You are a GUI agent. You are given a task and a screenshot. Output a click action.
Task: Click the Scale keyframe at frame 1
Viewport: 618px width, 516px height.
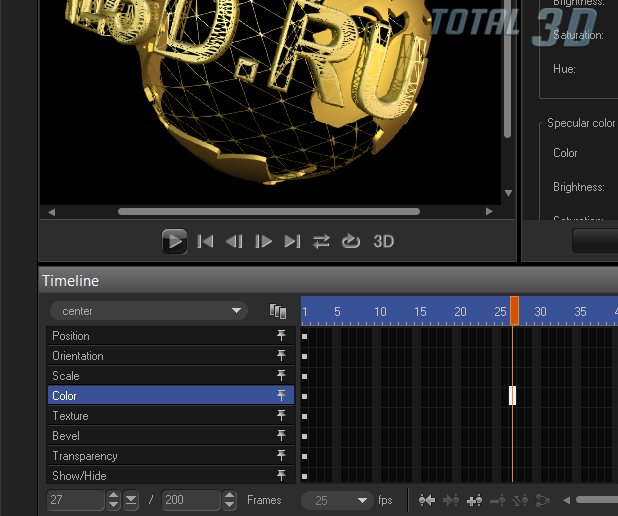[x=304, y=376]
